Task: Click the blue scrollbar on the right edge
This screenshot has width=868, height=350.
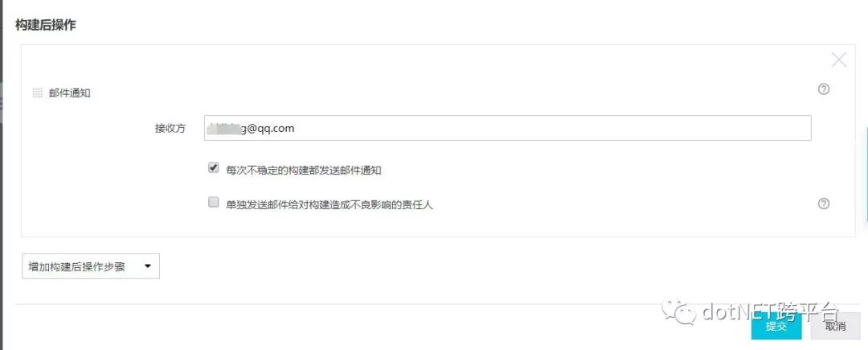Action: click(866, 175)
